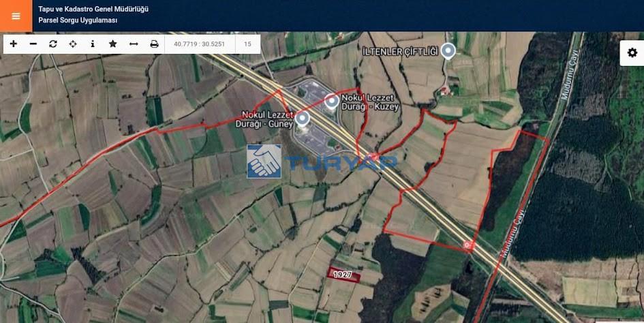Refresh the map view
644x323 pixels.
[53, 44]
